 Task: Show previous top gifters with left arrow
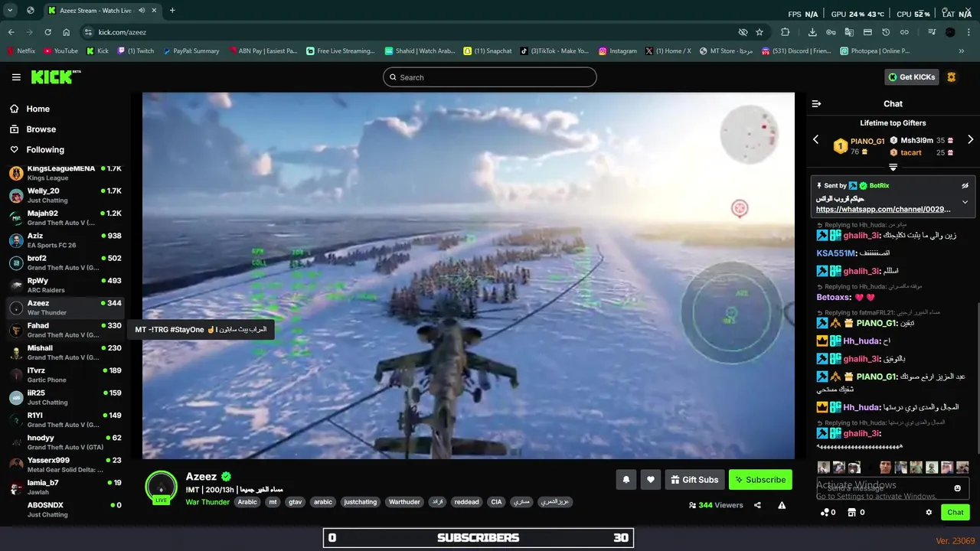[815, 139]
